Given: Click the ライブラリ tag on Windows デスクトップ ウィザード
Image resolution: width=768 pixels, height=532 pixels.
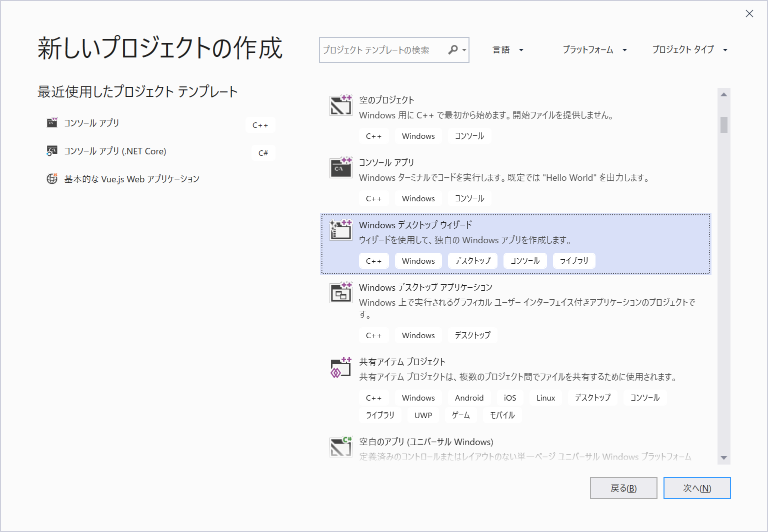Looking at the screenshot, I should [574, 261].
